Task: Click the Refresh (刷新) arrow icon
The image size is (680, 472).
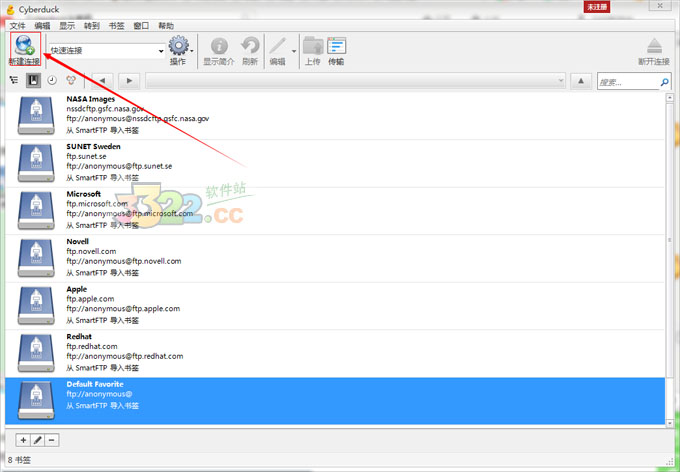Action: pos(250,46)
